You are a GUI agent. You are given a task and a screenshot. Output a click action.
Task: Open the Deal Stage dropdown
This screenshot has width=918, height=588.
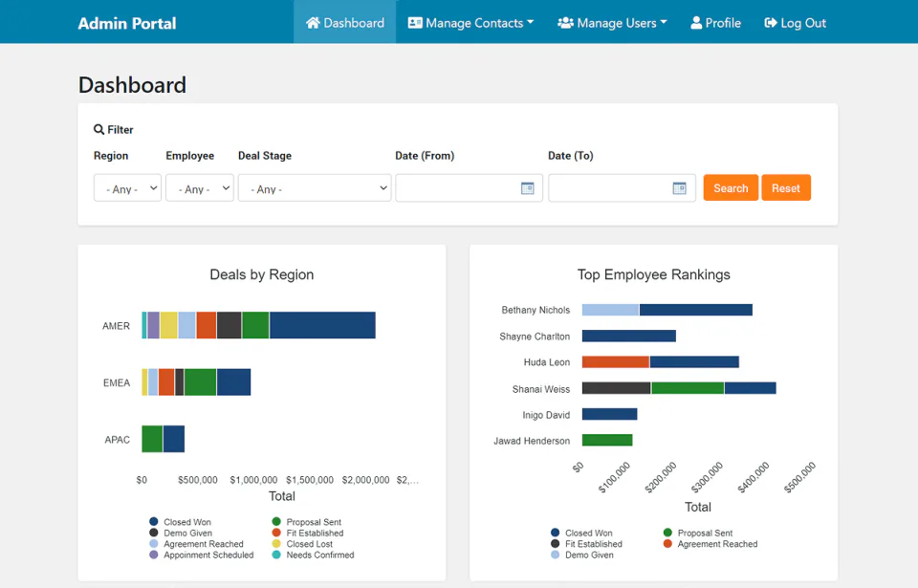click(315, 188)
